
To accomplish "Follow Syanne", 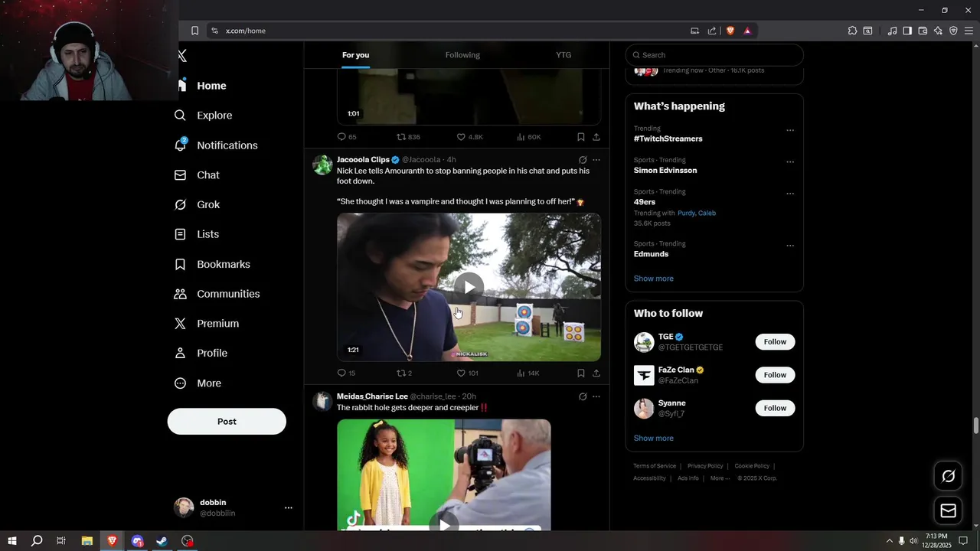I will [x=775, y=408].
